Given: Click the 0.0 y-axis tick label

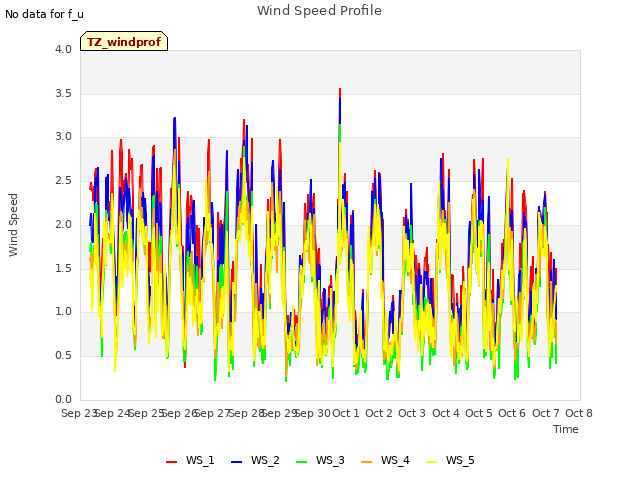Looking at the screenshot, I should pos(63,399).
